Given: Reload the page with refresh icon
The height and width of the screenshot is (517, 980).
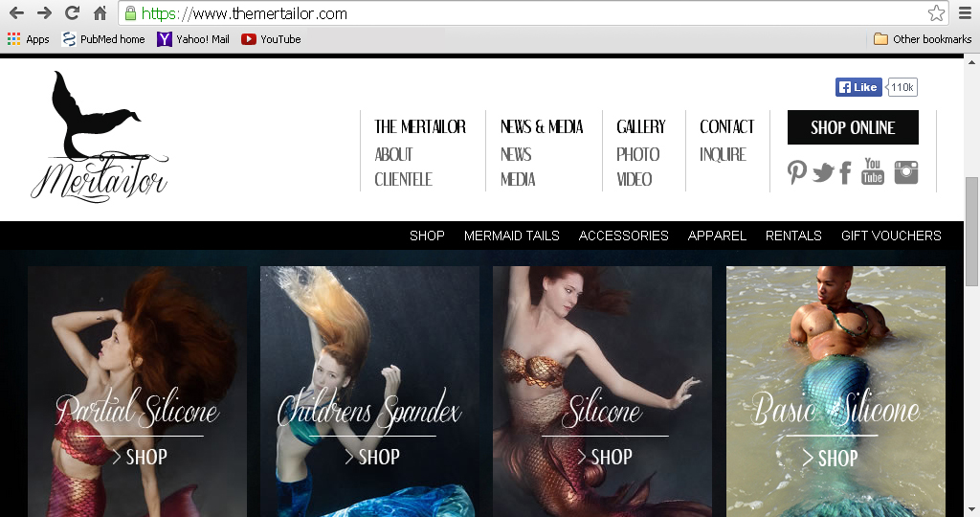Looking at the screenshot, I should click(72, 13).
